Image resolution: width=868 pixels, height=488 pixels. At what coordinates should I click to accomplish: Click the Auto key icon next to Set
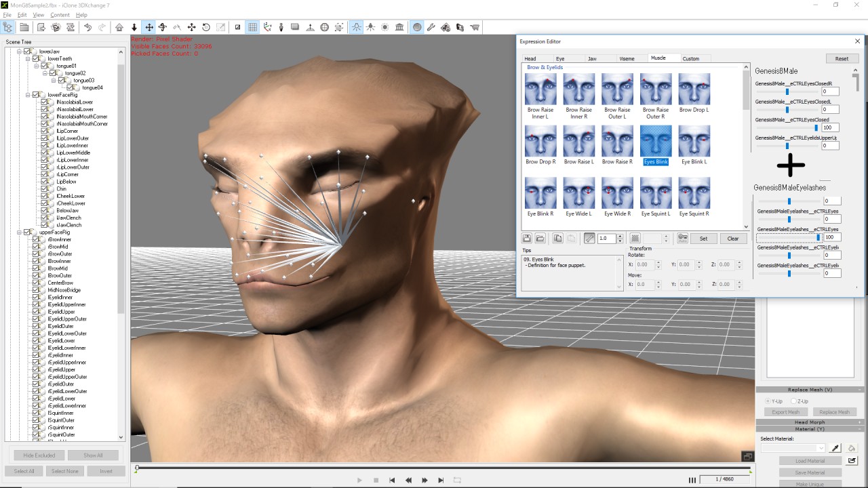click(682, 239)
